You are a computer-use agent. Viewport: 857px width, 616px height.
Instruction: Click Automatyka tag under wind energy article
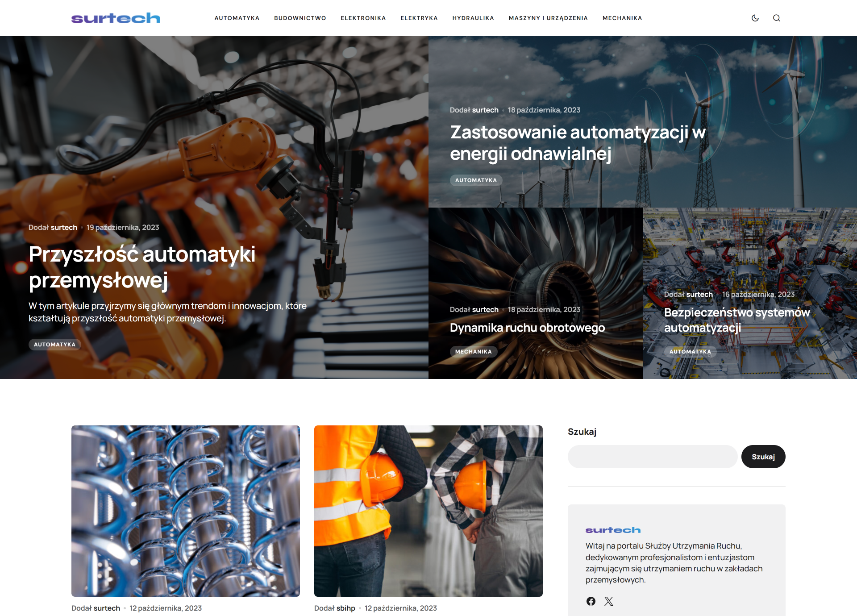476,180
